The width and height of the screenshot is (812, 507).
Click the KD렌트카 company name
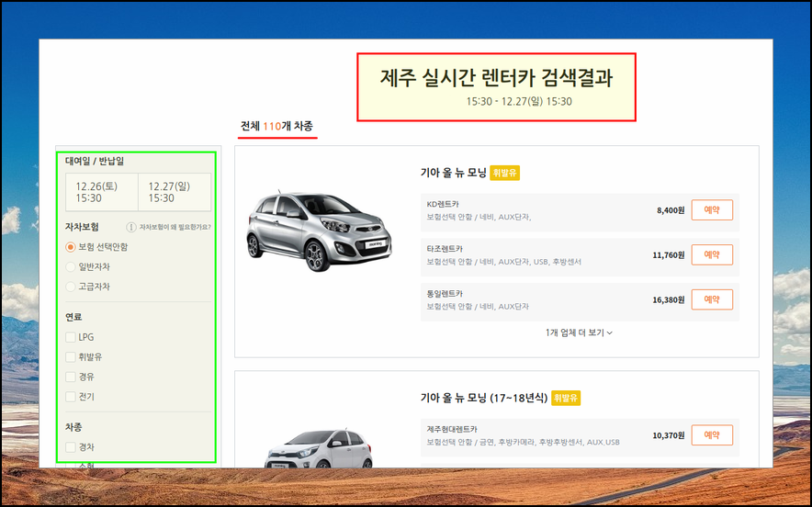(x=443, y=204)
